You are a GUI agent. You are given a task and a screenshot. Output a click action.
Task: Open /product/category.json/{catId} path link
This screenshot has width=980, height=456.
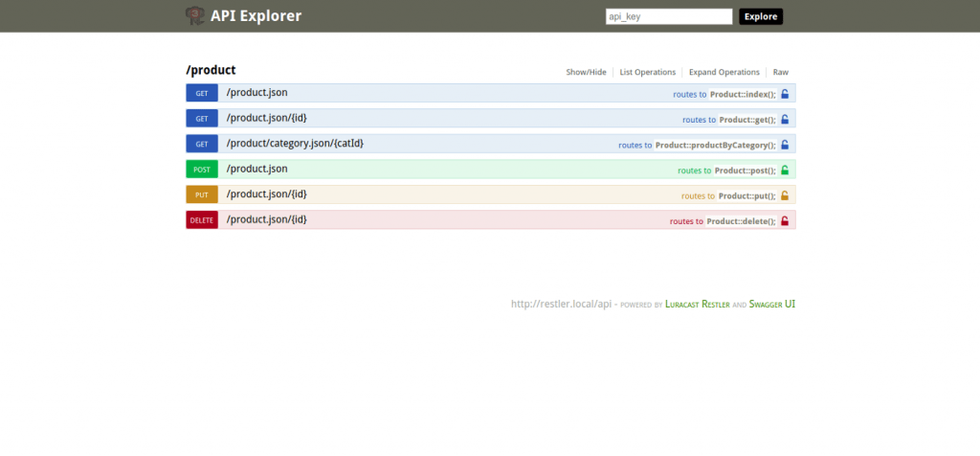[x=295, y=144]
